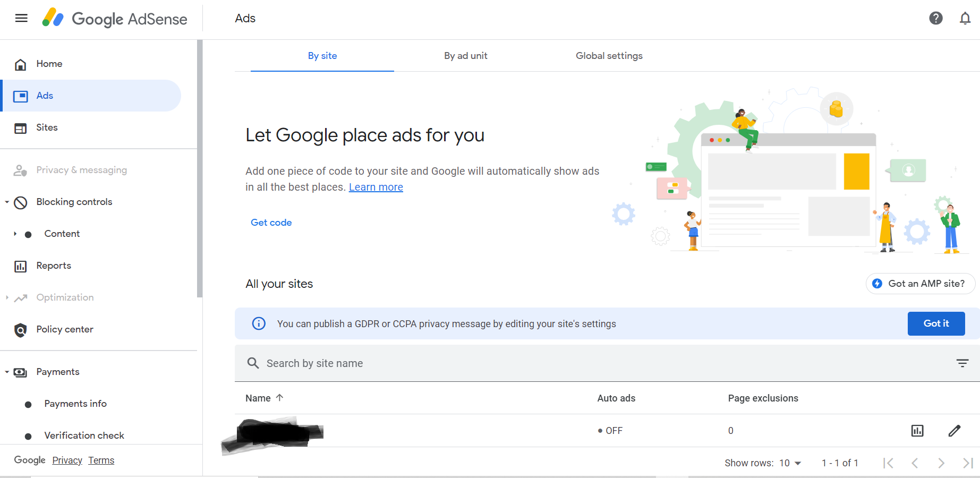This screenshot has height=478, width=980.
Task: Open the notifications bell
Action: (x=965, y=19)
